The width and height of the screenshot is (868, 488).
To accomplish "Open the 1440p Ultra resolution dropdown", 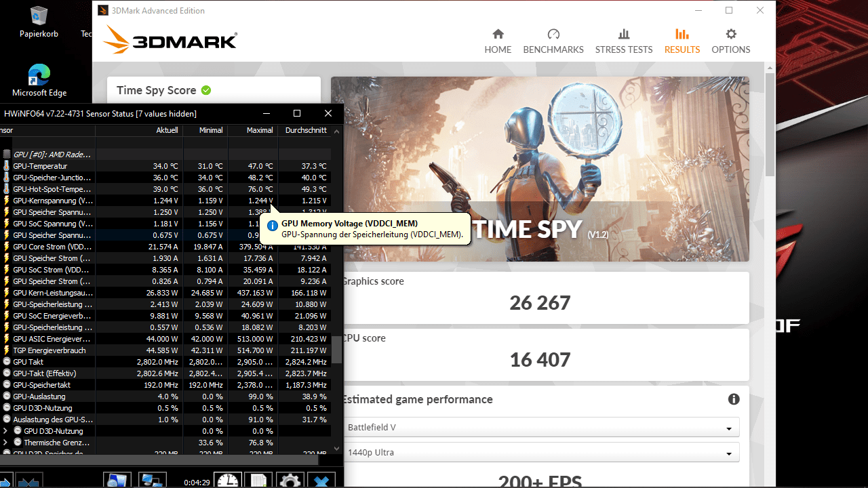I will point(540,452).
